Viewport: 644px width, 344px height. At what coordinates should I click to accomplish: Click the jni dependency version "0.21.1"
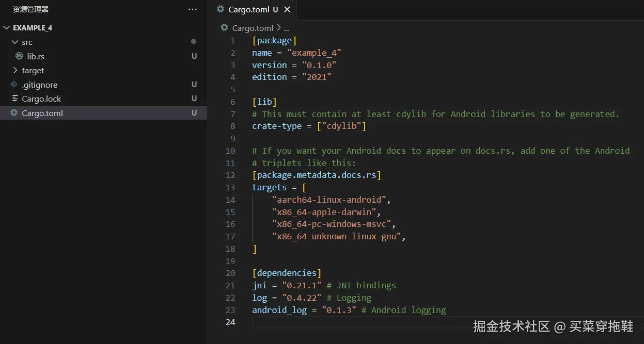point(302,286)
